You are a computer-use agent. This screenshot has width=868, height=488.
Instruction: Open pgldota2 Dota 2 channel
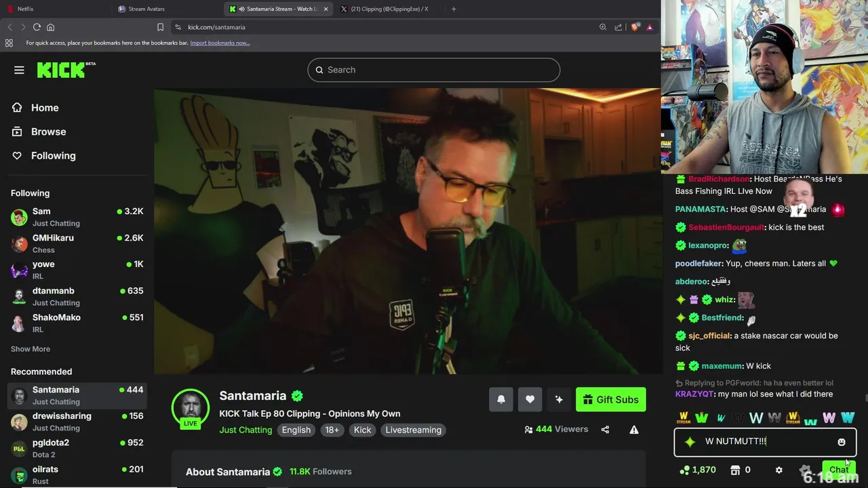click(77, 448)
